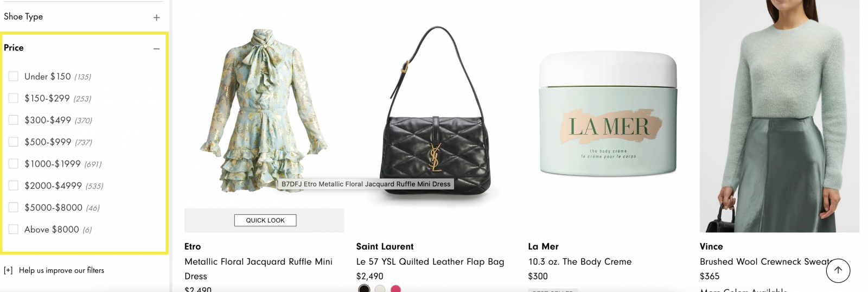
Task: Toggle the $2000-$4999 price checkbox
Action: point(14,186)
